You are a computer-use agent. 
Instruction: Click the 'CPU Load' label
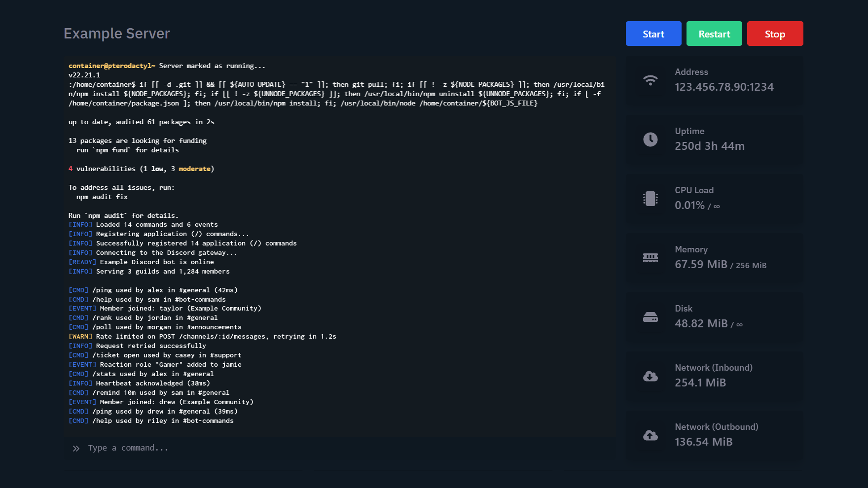tap(694, 190)
